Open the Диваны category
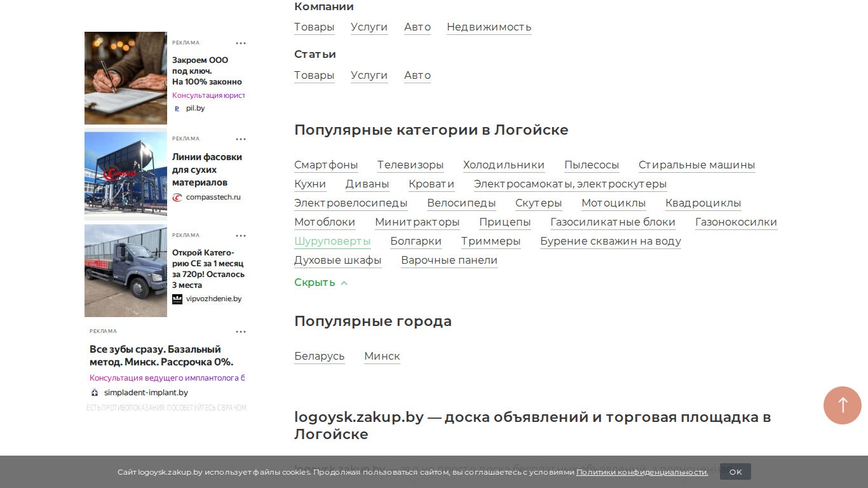Viewport: 868px width, 488px height. 367,184
